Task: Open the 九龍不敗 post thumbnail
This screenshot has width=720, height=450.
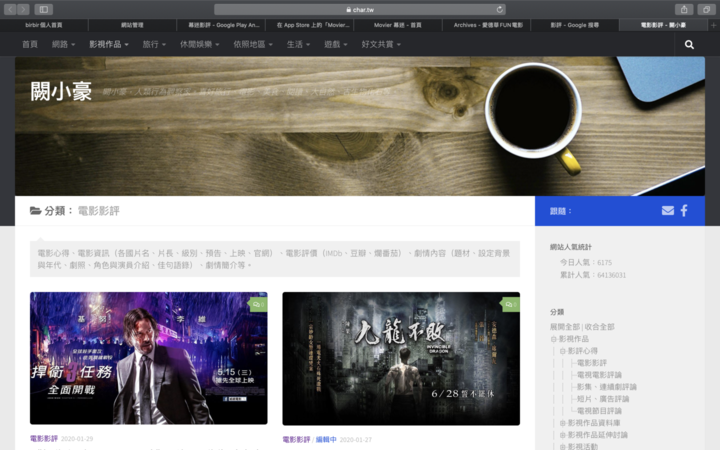Action: pos(401,358)
